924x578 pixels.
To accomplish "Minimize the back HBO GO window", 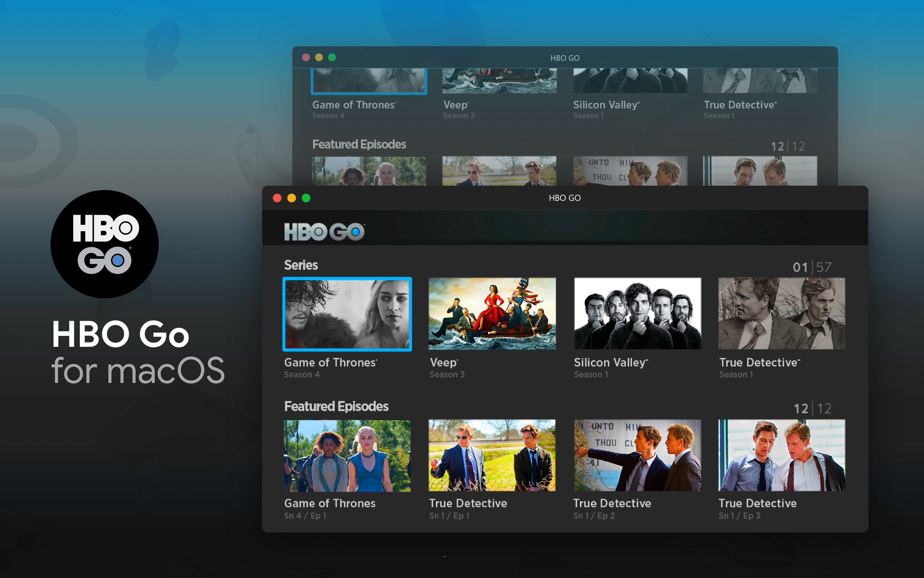I will pos(319,57).
